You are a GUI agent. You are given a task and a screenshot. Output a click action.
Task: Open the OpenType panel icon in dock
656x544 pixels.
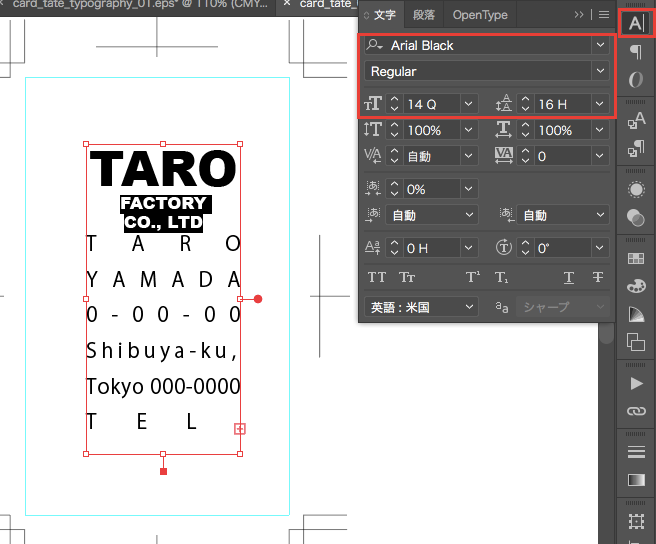coord(636,80)
